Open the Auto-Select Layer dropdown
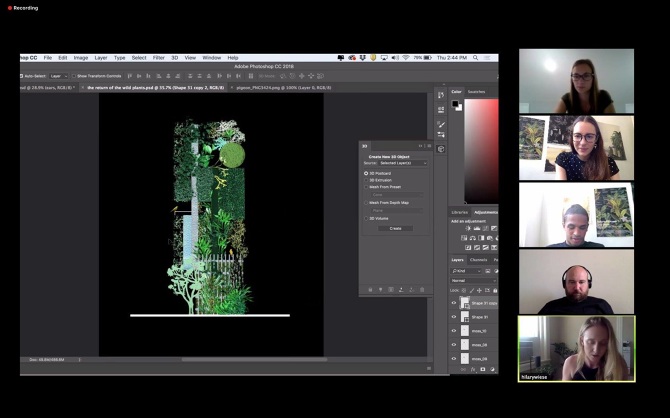Screen dimensions: 670x418 pos(59,76)
